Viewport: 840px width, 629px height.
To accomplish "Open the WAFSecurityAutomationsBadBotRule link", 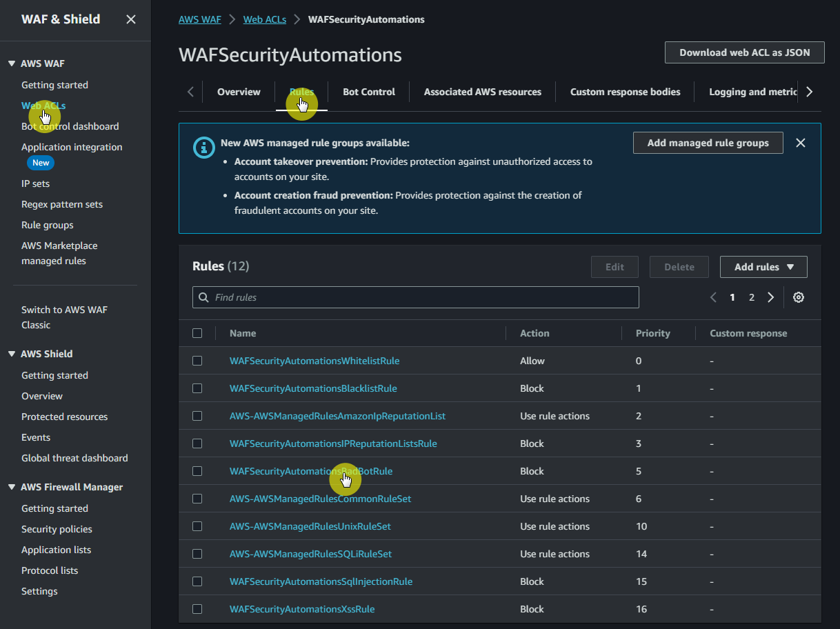I will (311, 471).
